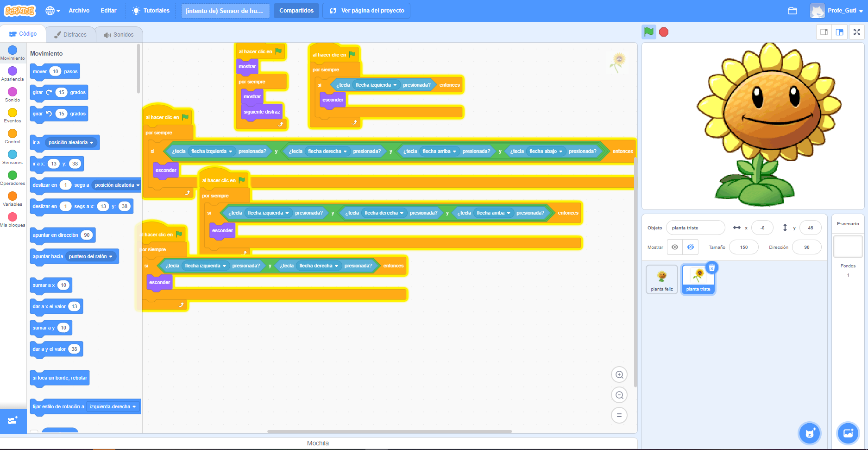Viewport: 868px width, 450px height.
Task: Switch to large stage layout
Action: pos(839,32)
